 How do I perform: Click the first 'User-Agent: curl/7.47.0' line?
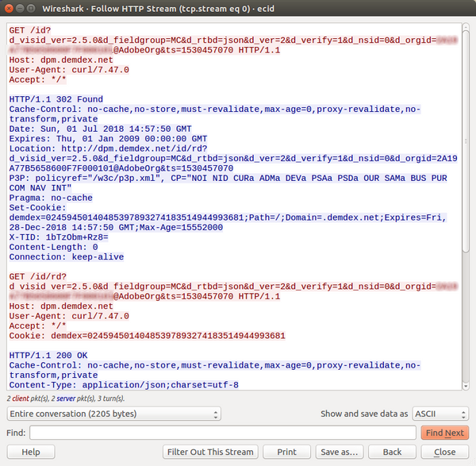click(x=69, y=70)
